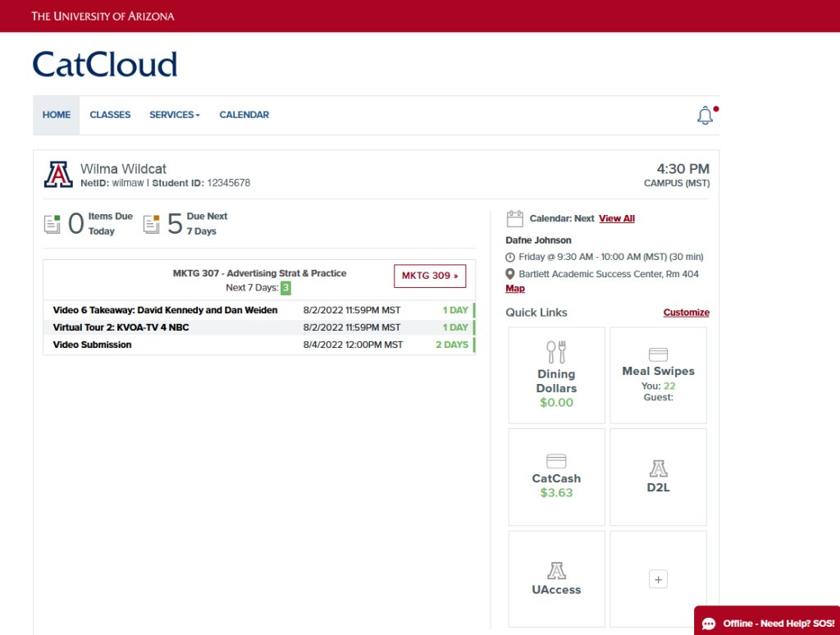Click the University of Arizona block A logo
The height and width of the screenshot is (635, 840).
(58, 175)
